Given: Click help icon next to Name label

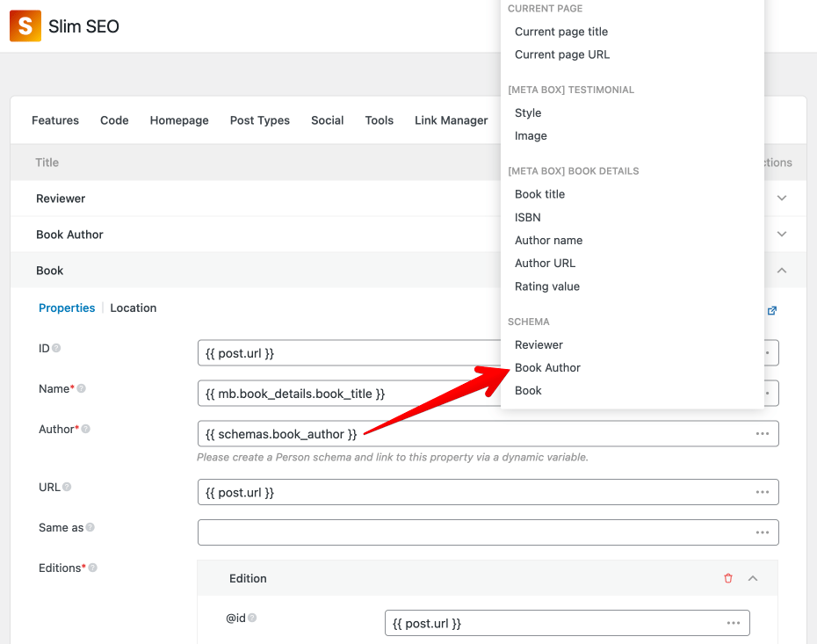Looking at the screenshot, I should [x=82, y=388].
